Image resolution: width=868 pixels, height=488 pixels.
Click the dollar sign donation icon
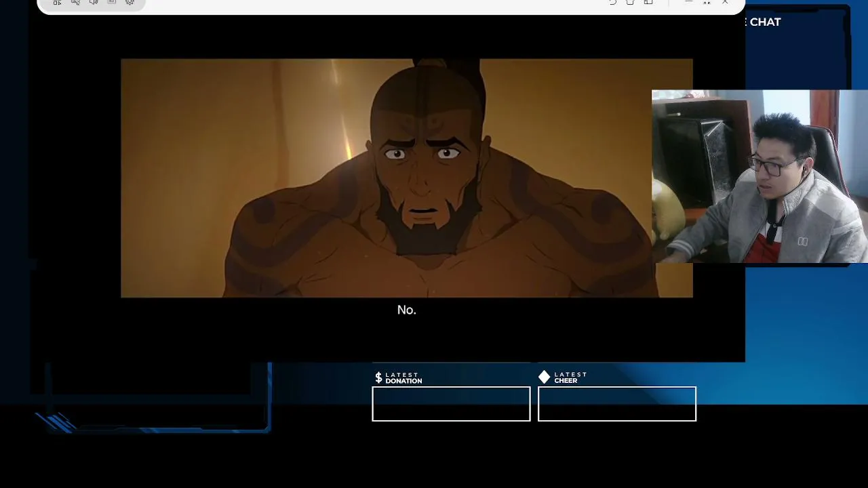378,378
